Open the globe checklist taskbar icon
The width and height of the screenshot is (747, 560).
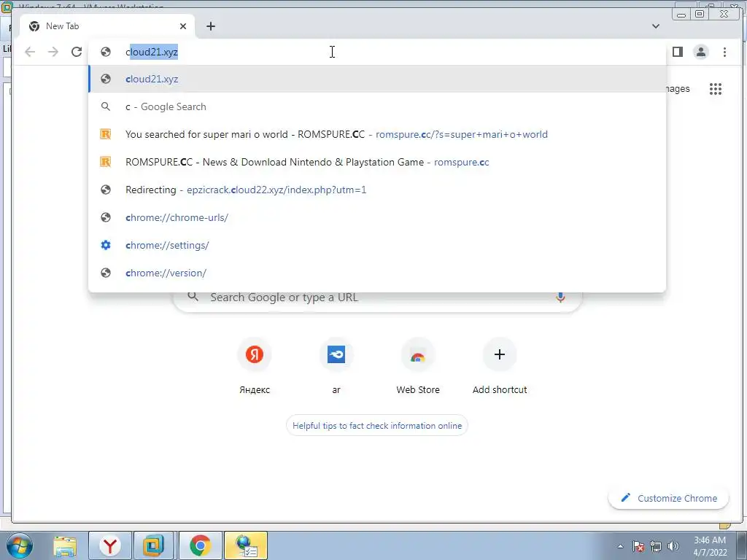tap(246, 545)
